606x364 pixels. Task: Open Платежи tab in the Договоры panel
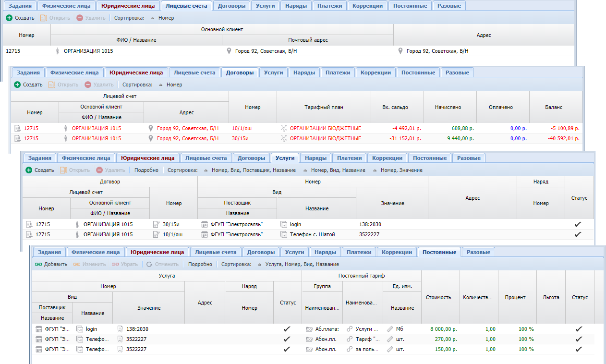coord(338,73)
